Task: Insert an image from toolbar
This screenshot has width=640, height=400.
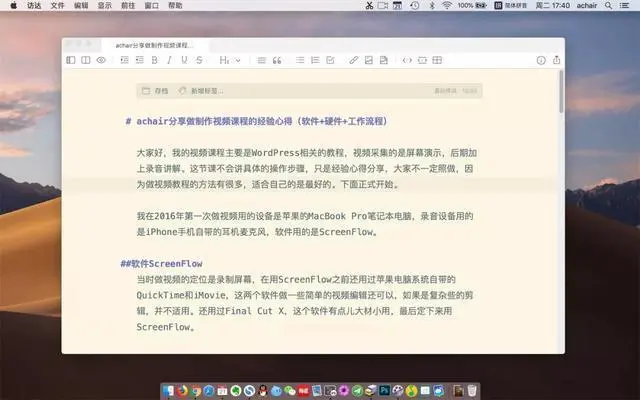Action: (369, 60)
